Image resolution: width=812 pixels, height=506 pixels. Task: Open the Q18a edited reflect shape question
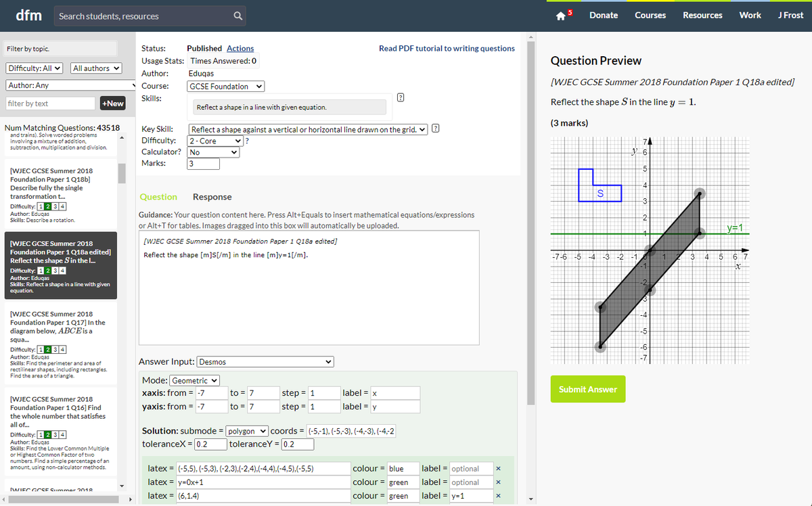pyautogui.click(x=60, y=267)
